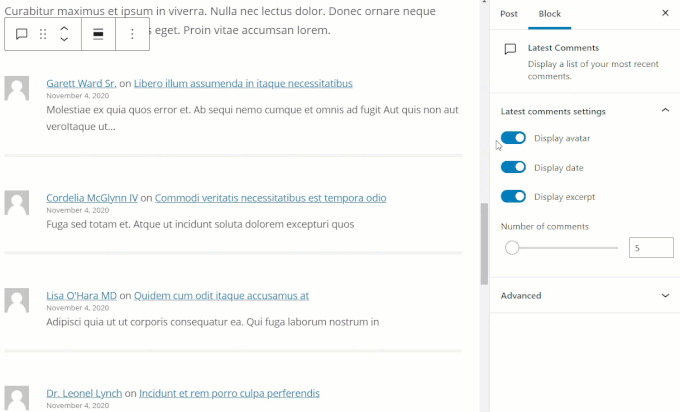Screen dimensions: 680x412
Task: Open Libero illum assumenda in itaque necessitatibus link
Action: coord(243,83)
